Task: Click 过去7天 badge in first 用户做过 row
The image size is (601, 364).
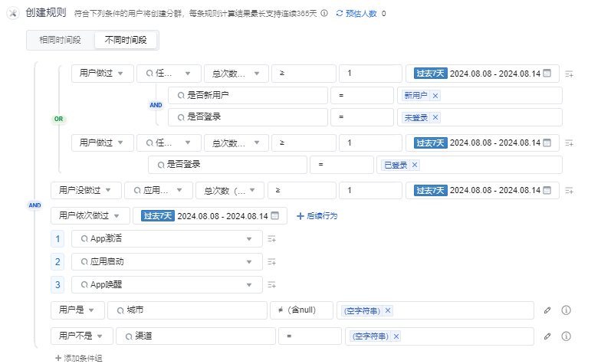Action: [431, 74]
